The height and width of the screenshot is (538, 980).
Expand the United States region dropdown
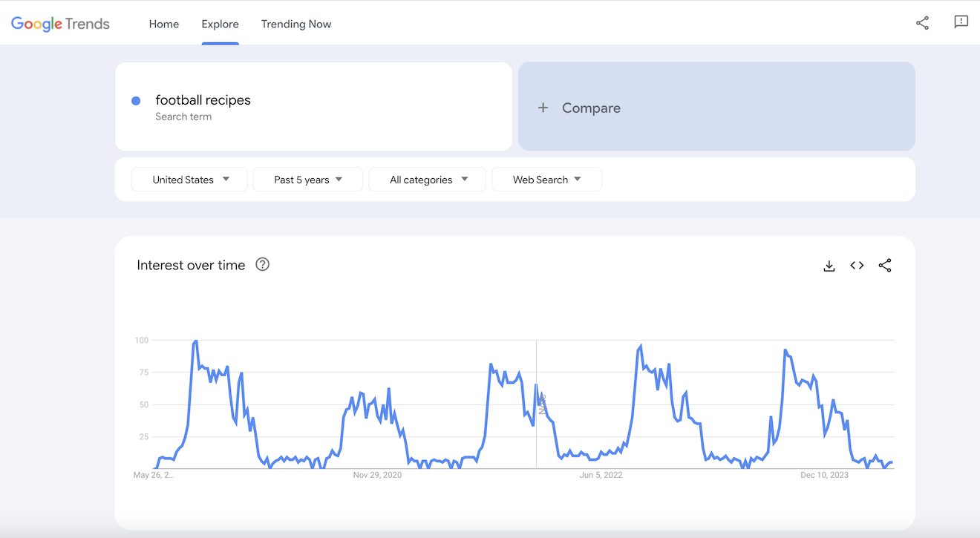click(189, 180)
